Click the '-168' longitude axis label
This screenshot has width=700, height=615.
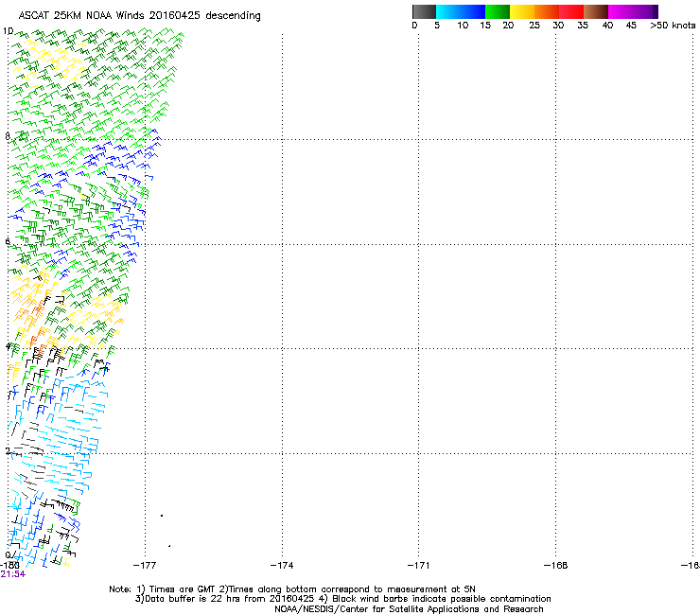(556, 566)
